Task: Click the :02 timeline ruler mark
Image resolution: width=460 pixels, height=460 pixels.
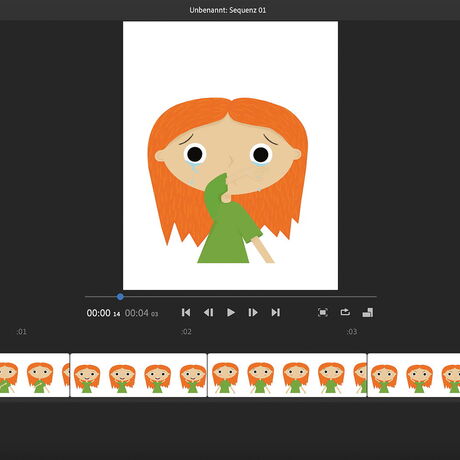Action: [186, 332]
